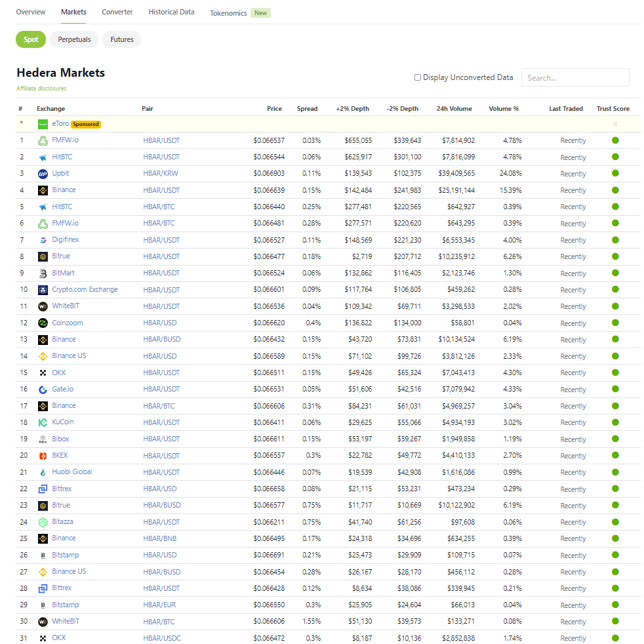Screen dimensions: 644x644
Task: Sort table by 24h Volume column
Action: click(x=454, y=109)
